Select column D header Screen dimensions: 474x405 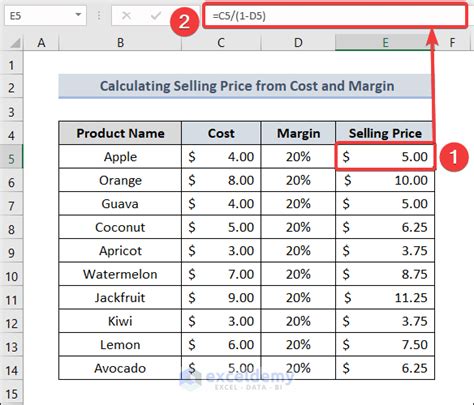[298, 43]
